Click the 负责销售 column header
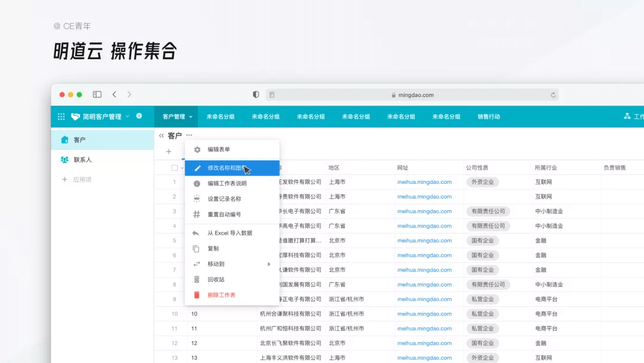644x363 pixels. (615, 168)
